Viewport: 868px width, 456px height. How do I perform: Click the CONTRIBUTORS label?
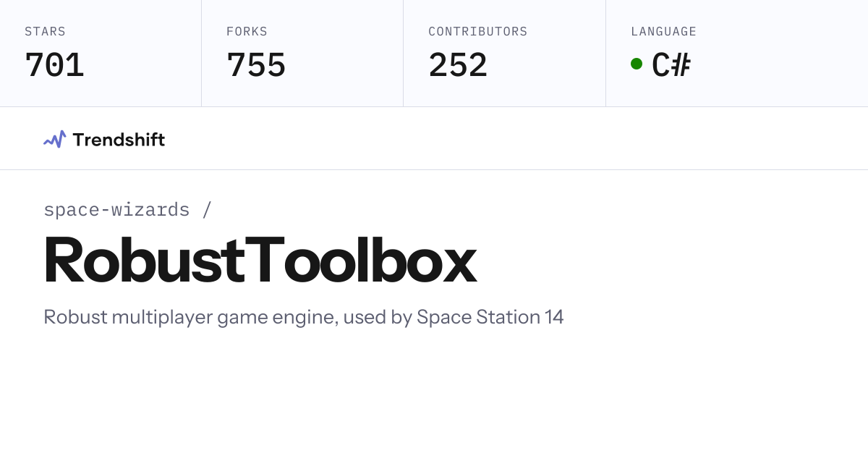click(x=477, y=32)
